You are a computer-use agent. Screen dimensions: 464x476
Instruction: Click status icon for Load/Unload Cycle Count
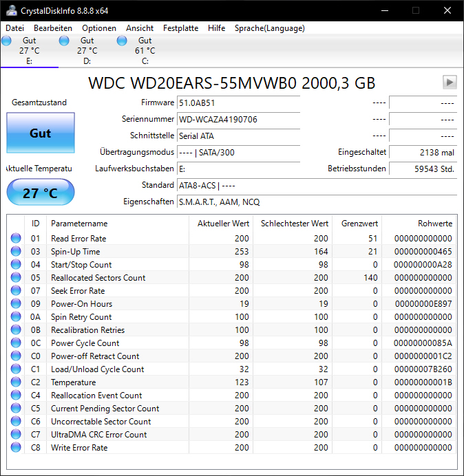tap(16, 369)
